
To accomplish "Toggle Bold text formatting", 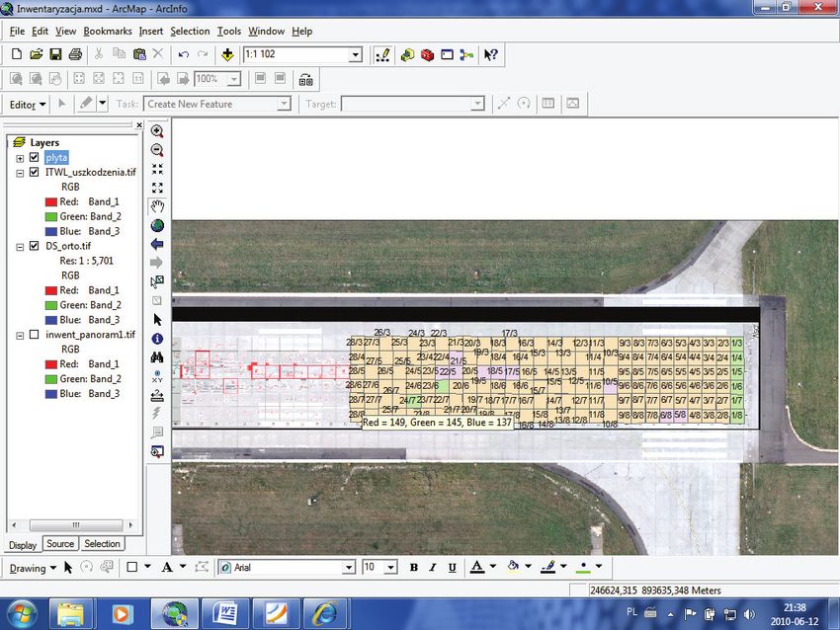I will pyautogui.click(x=413, y=568).
